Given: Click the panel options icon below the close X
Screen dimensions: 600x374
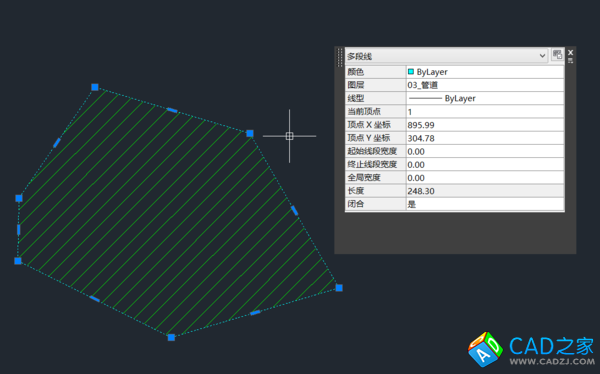Looking at the screenshot, I should pos(571,60).
